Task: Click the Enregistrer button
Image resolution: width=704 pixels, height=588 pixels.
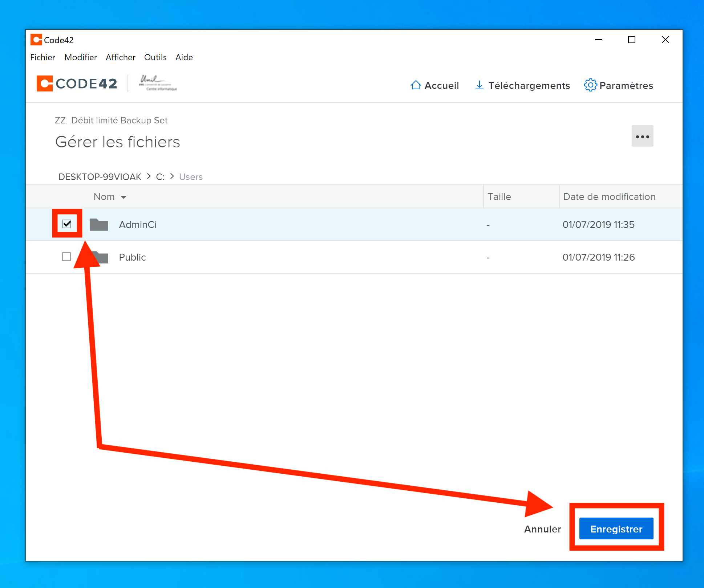Action: (x=616, y=529)
